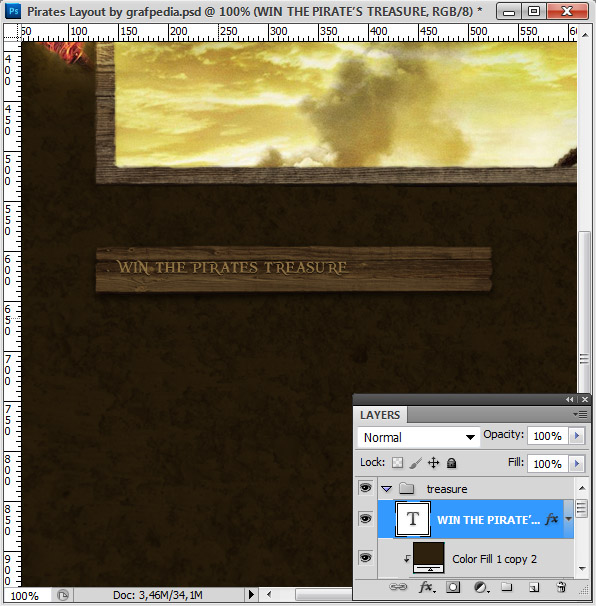Click WIN THE PIRATES TREASURE text on canvas
The height and width of the screenshot is (606, 596).
(x=232, y=267)
